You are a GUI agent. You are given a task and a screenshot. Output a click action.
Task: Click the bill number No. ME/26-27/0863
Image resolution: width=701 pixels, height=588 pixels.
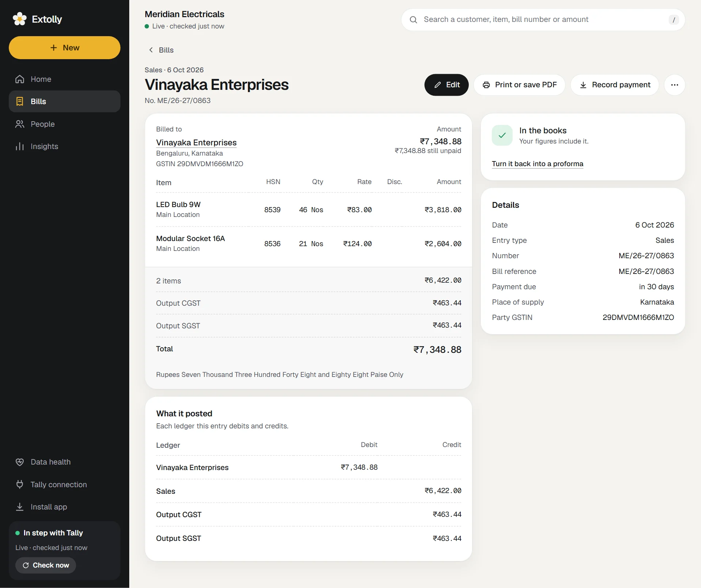[177, 100]
